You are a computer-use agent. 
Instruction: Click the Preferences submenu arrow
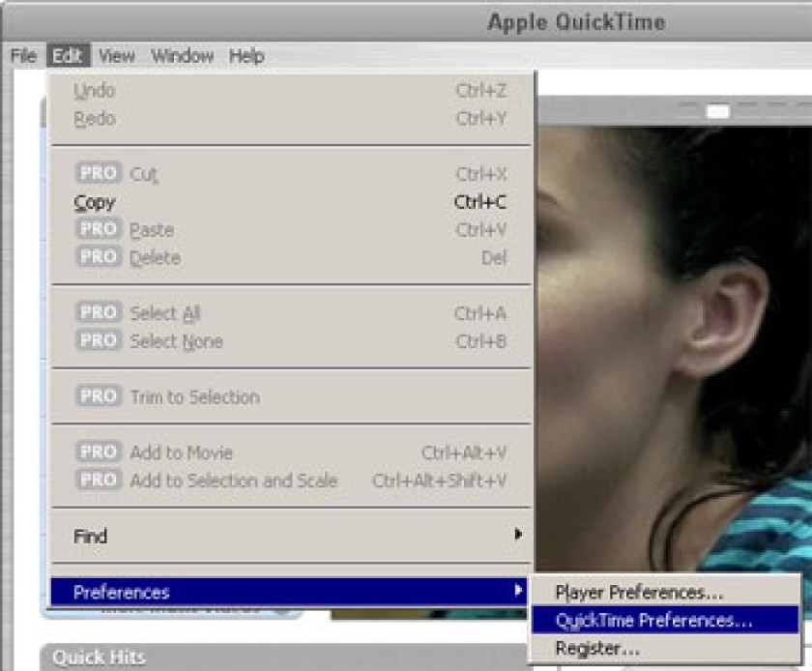(x=518, y=590)
